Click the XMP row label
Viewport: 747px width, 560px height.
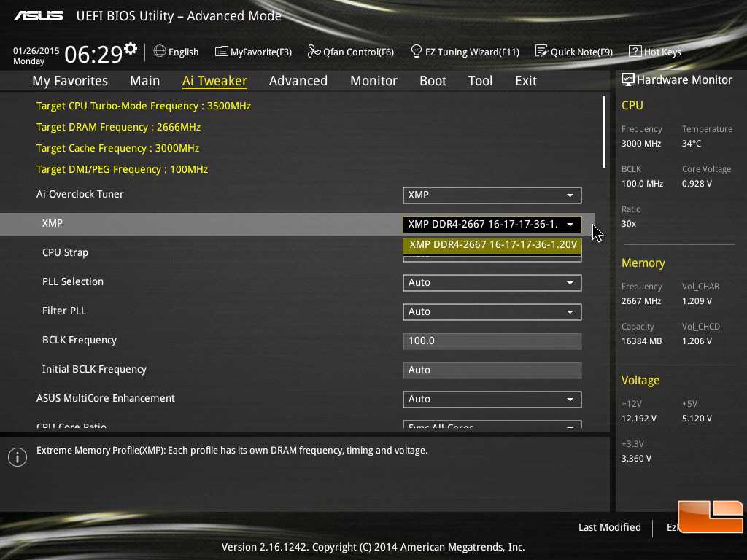tap(53, 223)
